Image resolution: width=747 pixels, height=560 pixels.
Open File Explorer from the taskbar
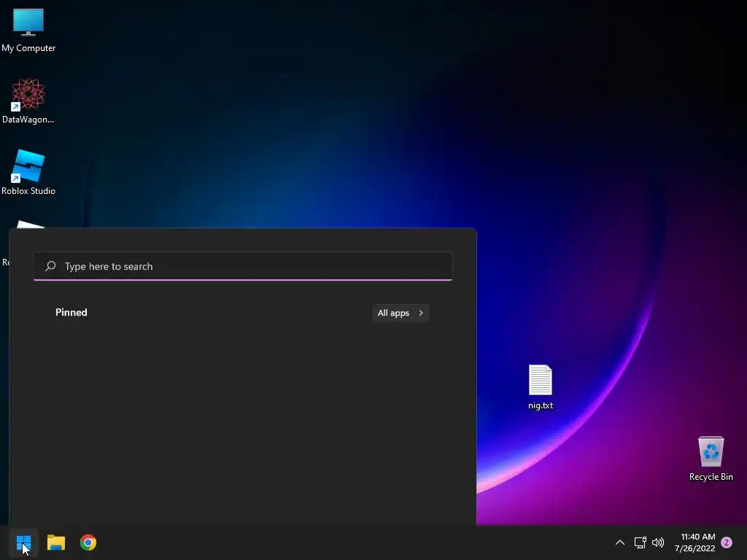click(56, 542)
